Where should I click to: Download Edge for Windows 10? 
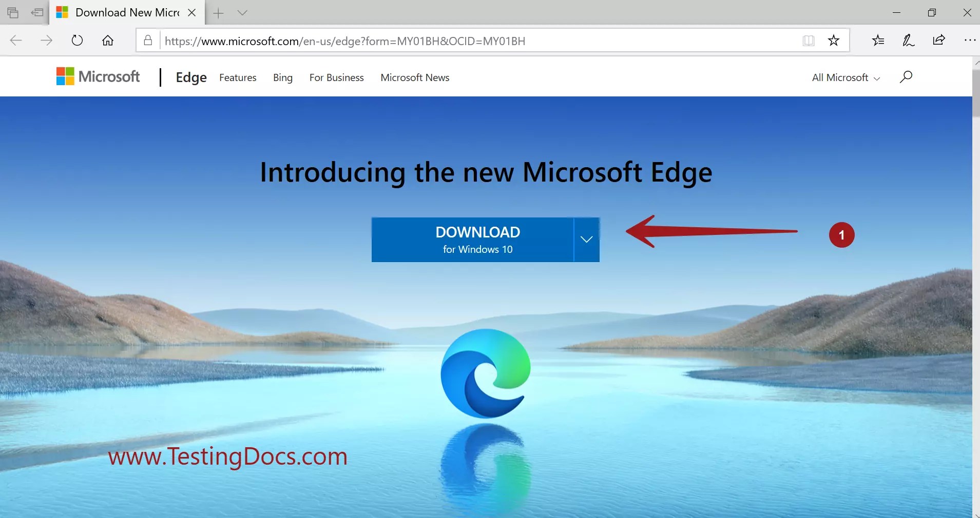pyautogui.click(x=472, y=240)
